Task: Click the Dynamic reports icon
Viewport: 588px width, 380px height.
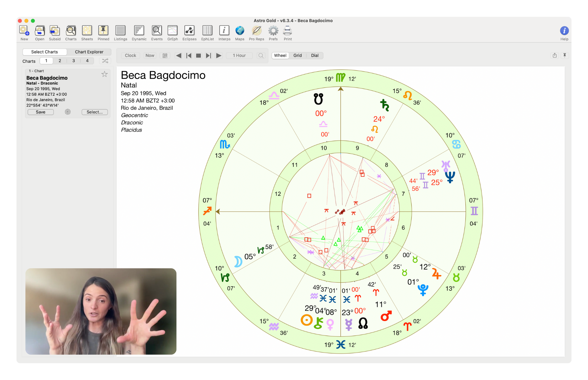Action: [x=139, y=33]
